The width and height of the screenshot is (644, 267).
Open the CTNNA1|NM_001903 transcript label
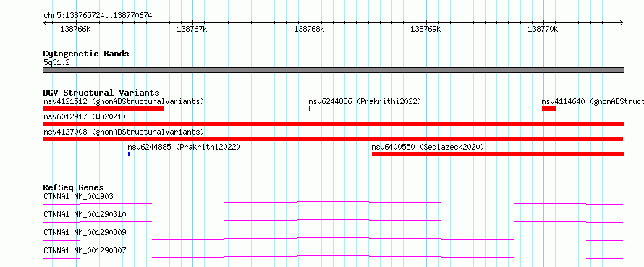click(78, 196)
